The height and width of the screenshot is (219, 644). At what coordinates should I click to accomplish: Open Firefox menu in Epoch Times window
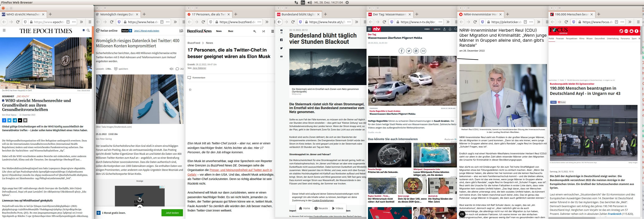[90, 22]
